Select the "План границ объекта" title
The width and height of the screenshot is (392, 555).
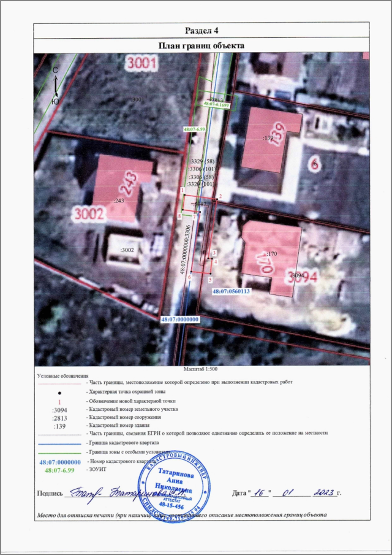click(201, 46)
